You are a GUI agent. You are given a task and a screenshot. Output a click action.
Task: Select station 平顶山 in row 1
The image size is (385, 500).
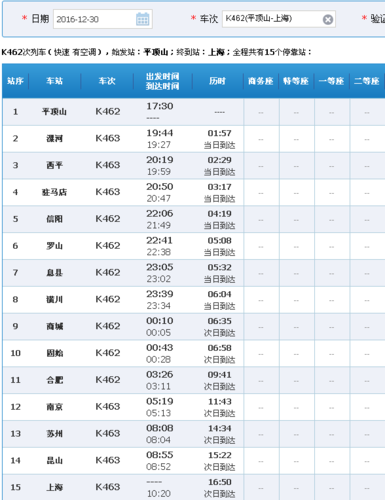[x=54, y=112]
